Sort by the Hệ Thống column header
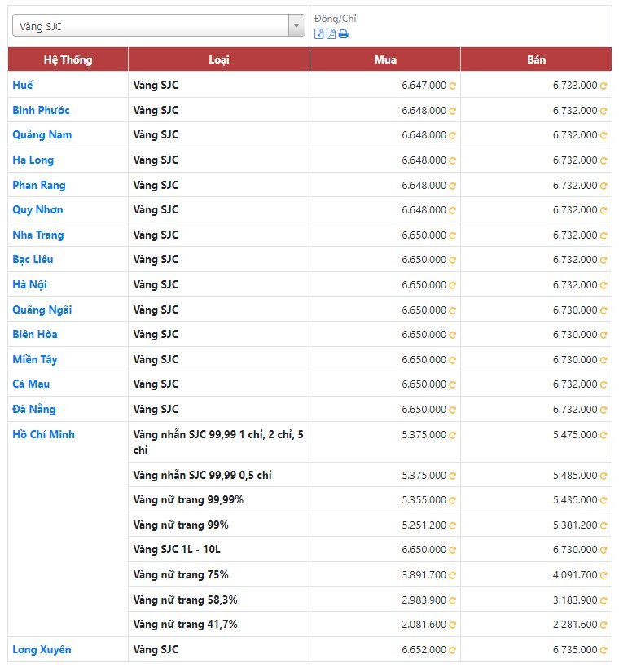The width and height of the screenshot is (619, 672). [x=68, y=59]
